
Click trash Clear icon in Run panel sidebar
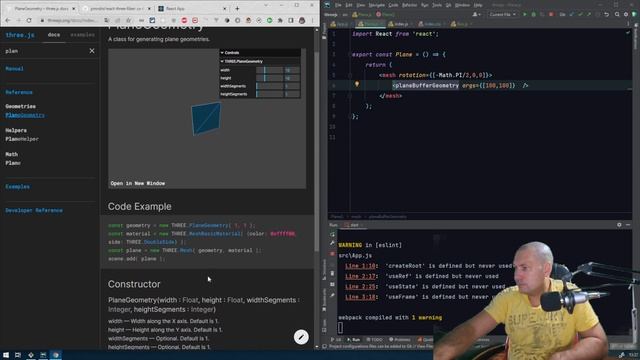pyautogui.click(x=332, y=273)
